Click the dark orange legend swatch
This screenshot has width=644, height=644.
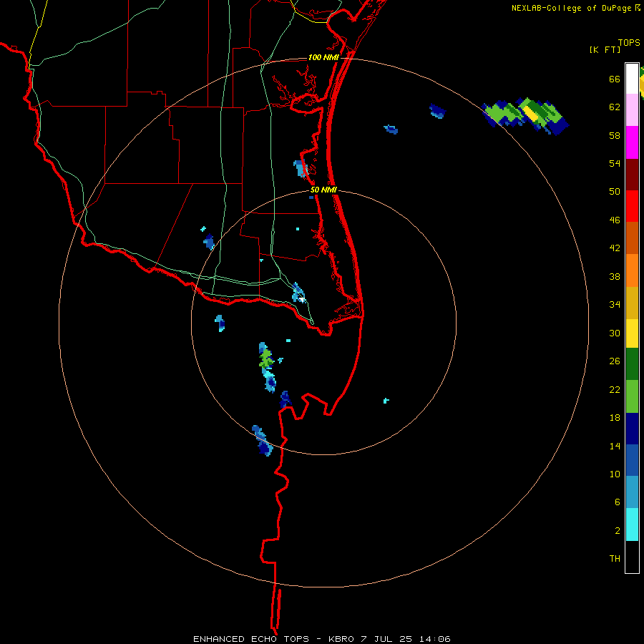pos(632,238)
